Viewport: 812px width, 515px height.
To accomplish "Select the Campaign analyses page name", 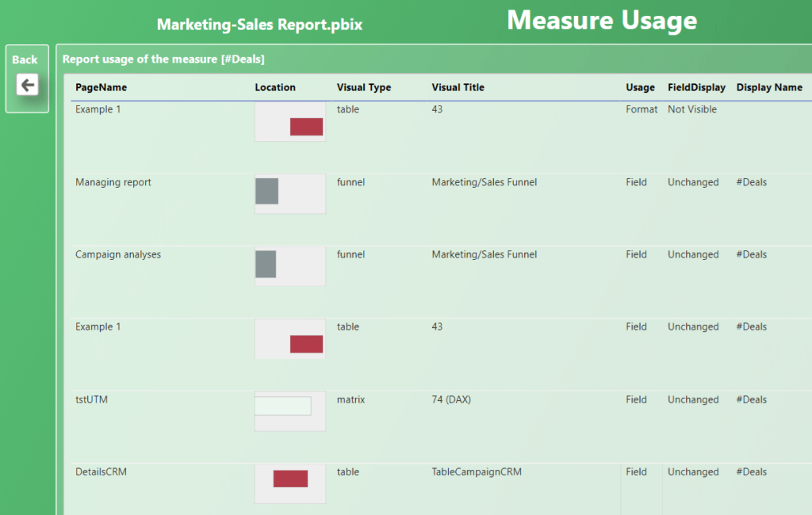I will tap(118, 254).
